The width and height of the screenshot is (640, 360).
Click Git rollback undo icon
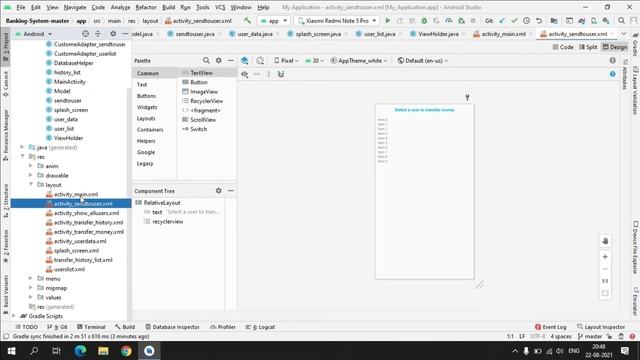(x=539, y=20)
